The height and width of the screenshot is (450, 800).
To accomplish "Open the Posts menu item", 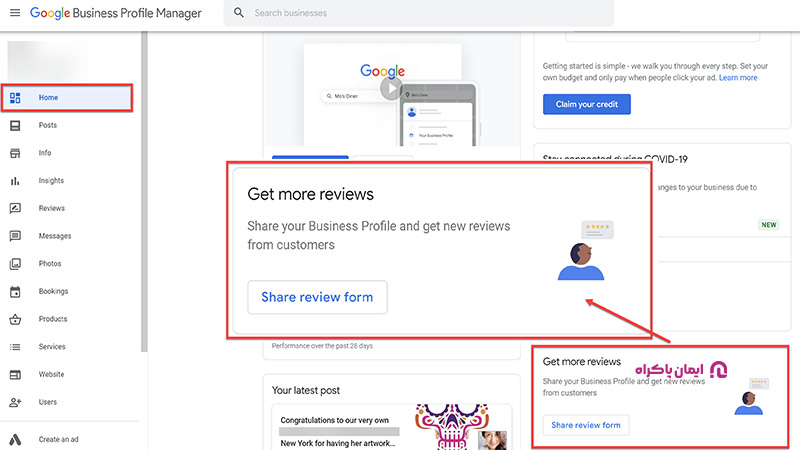I will (x=47, y=125).
